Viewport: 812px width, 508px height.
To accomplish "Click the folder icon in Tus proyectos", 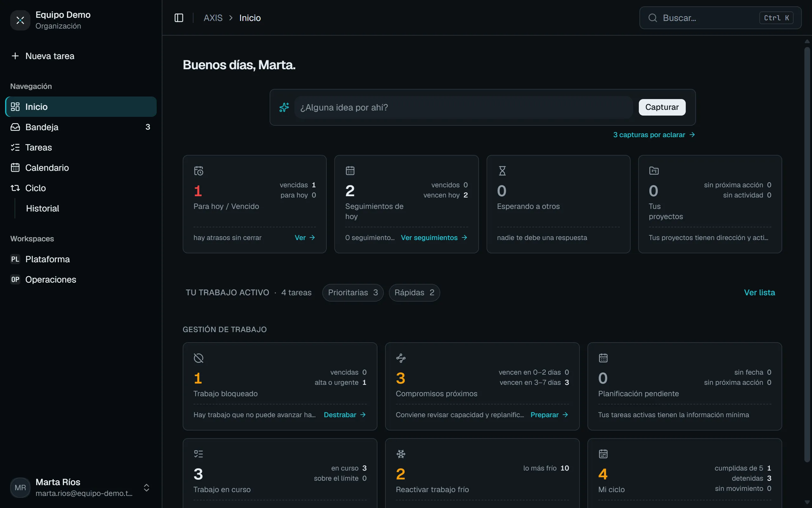I will (654, 171).
